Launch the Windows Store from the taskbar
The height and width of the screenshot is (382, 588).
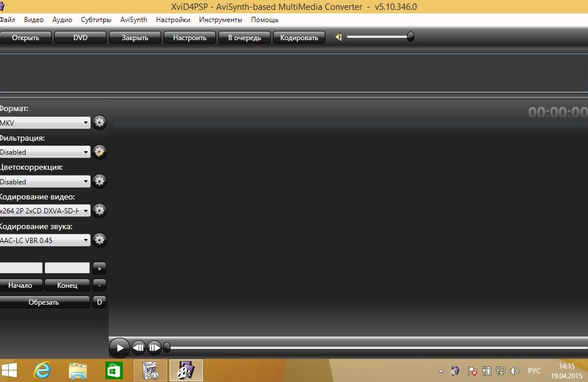[114, 371]
